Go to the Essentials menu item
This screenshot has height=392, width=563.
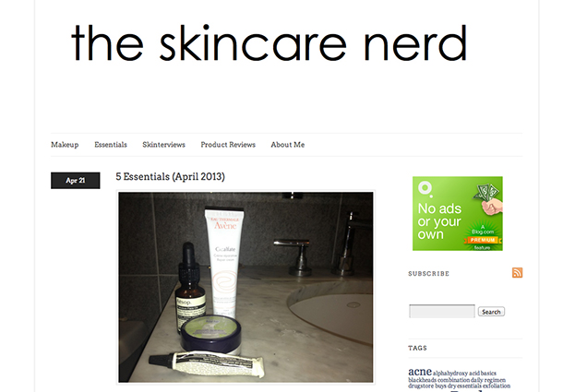pyautogui.click(x=111, y=145)
